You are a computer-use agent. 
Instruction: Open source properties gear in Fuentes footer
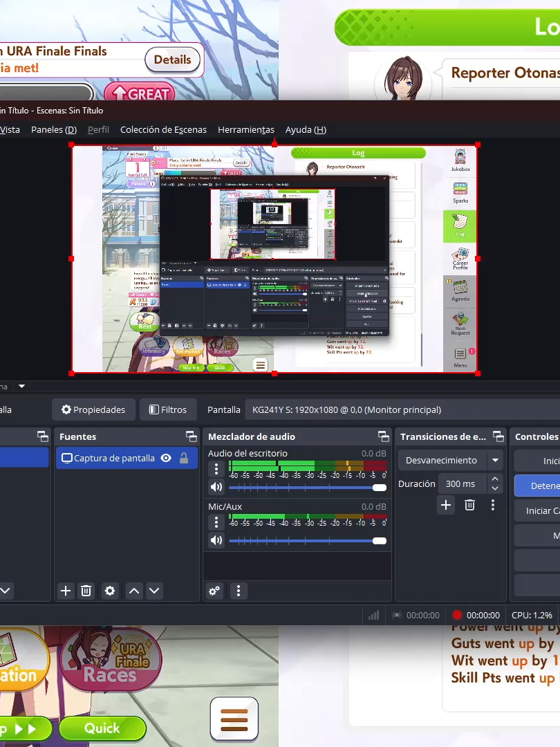point(110,591)
